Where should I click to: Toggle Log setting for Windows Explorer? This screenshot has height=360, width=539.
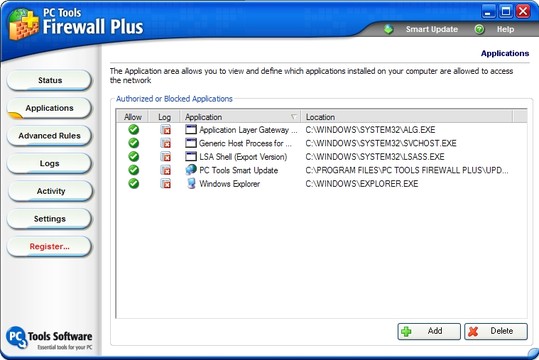pos(165,184)
